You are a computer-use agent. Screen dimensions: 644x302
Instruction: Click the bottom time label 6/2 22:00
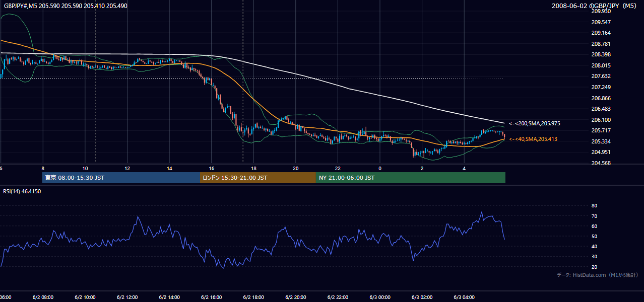[x=338, y=297]
